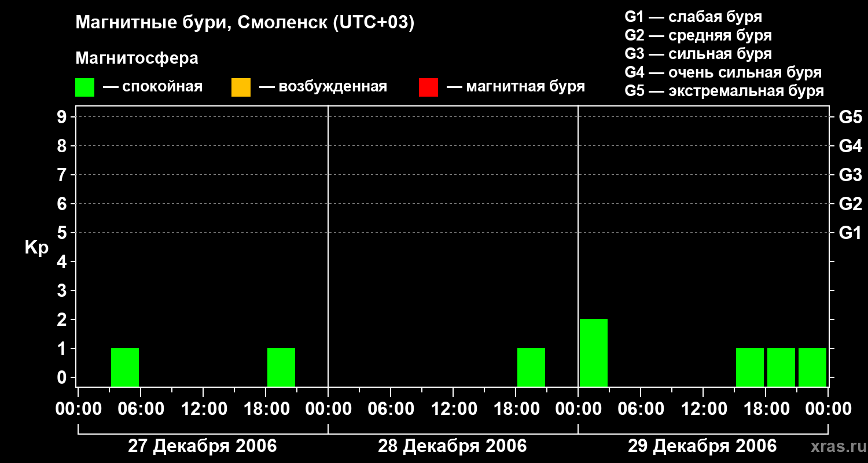The image size is (868, 463).
Task: Click the green 'спокойная' legend swatch
Action: [84, 87]
